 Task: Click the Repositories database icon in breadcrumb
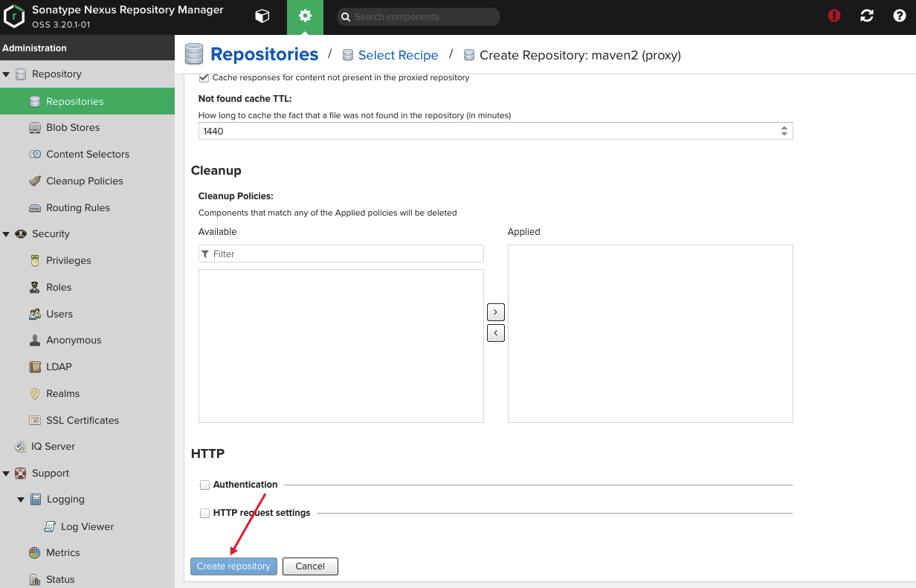194,54
